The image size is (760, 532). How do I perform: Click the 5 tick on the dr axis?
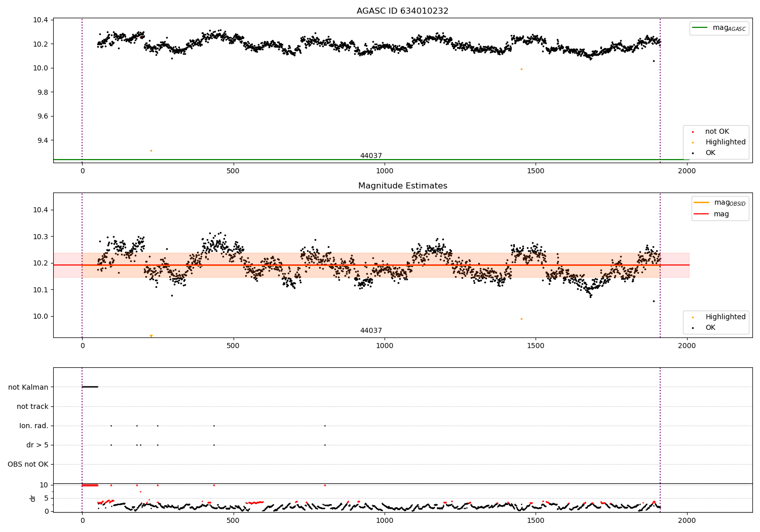pyautogui.click(x=46, y=498)
